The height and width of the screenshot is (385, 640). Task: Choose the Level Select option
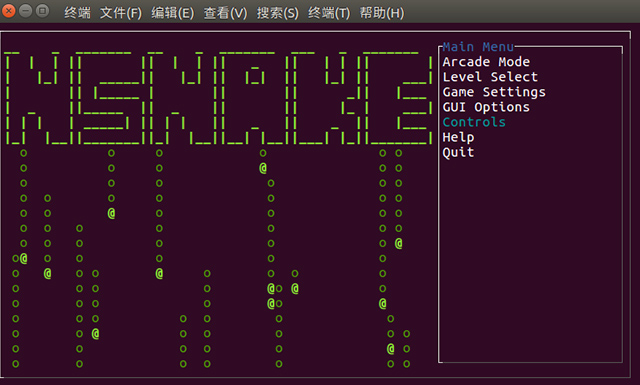[490, 77]
